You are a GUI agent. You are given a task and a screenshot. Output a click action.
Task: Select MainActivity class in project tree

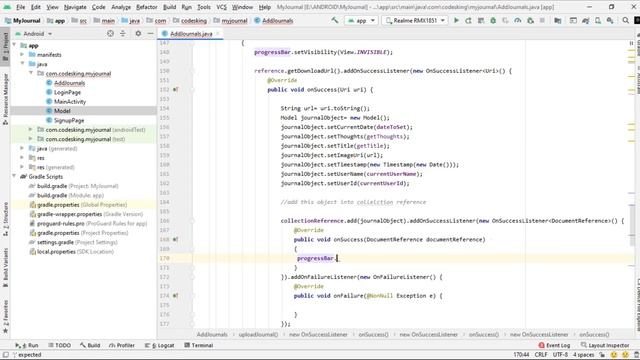[x=70, y=102]
